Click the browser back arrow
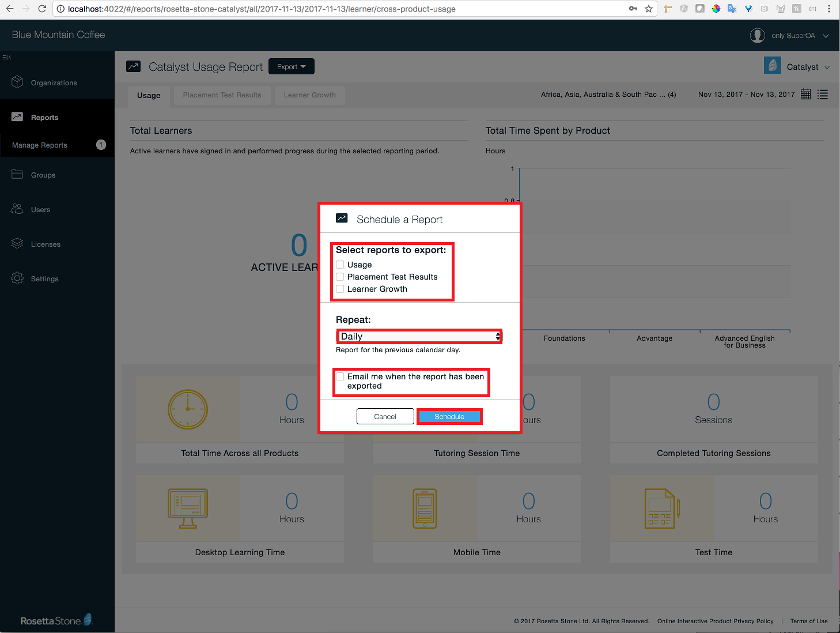The width and height of the screenshot is (840, 633). (10, 9)
